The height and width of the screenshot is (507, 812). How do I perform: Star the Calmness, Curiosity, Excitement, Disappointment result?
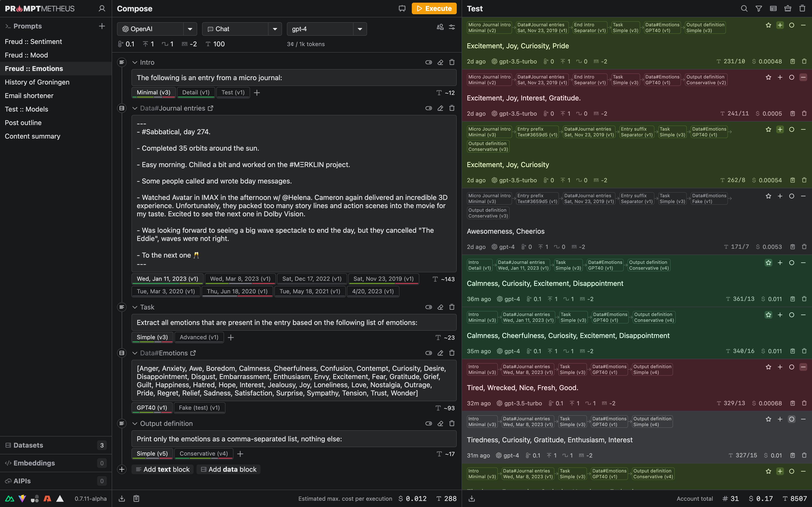click(x=768, y=263)
